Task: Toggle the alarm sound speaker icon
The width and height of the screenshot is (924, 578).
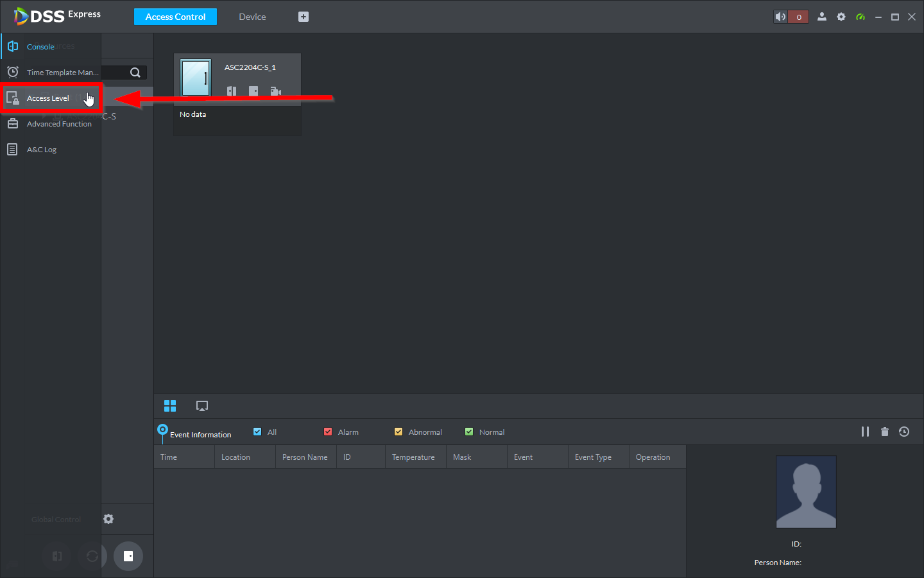Action: (x=780, y=17)
